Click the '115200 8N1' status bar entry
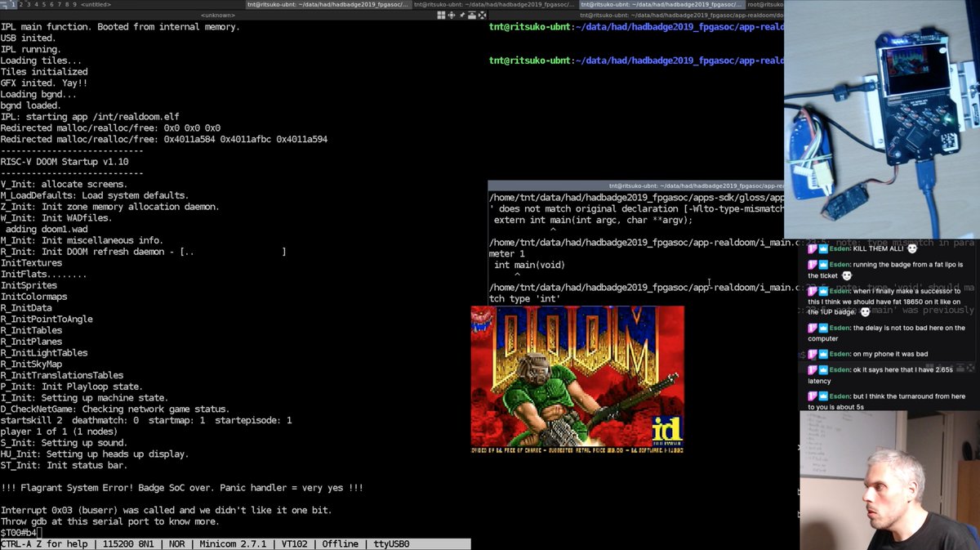 tap(130, 544)
